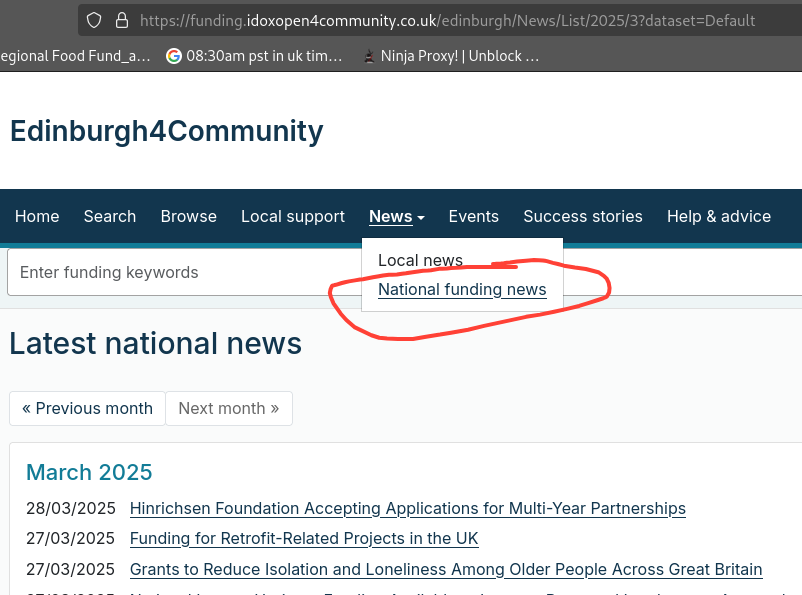Open Success stories in the navigation bar
802x595 pixels.
pyautogui.click(x=583, y=216)
